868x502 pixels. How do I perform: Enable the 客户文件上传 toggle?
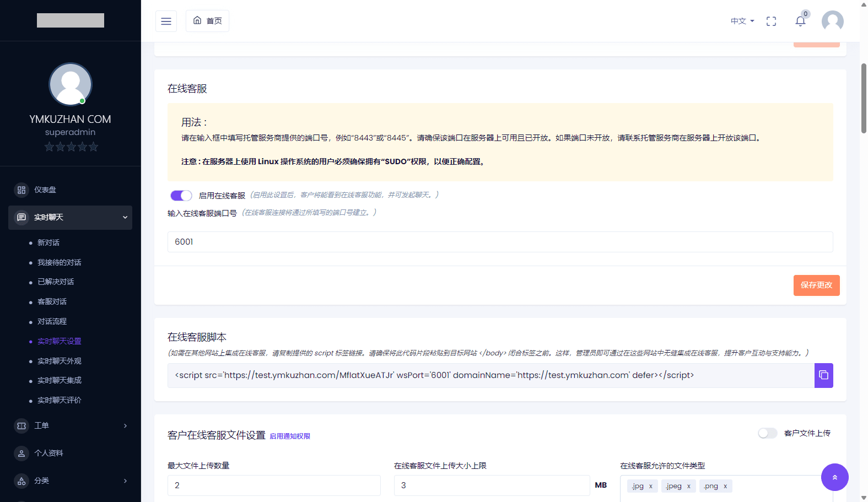coord(767,433)
